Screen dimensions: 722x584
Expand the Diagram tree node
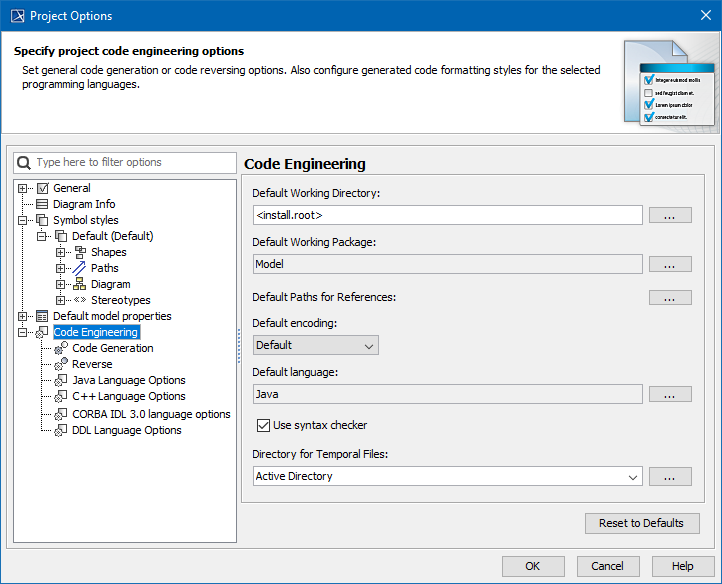(61, 284)
